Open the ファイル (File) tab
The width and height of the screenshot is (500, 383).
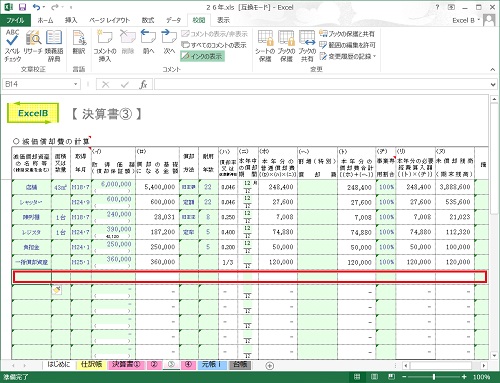(15, 20)
